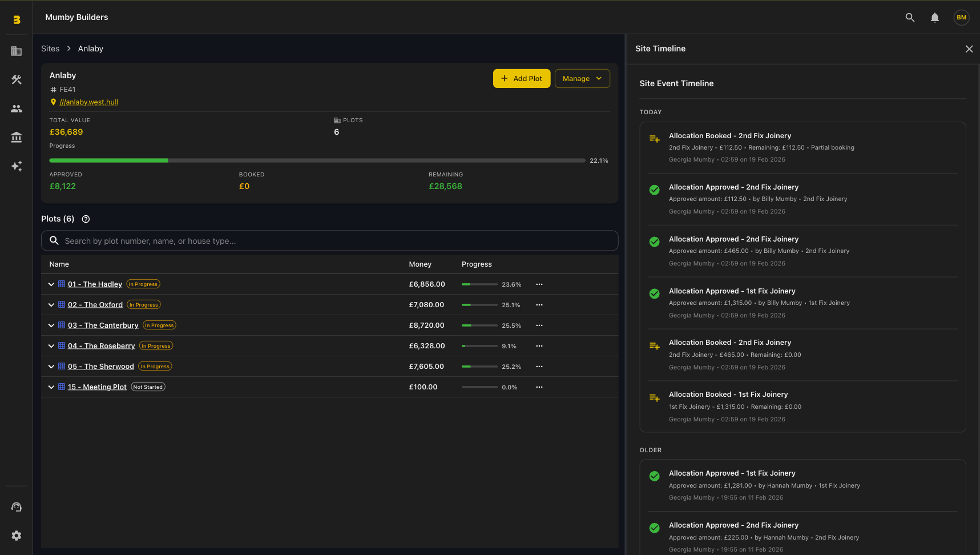Viewport: 980px width, 555px height.
Task: Open the settings gear in sidebar
Action: click(17, 536)
